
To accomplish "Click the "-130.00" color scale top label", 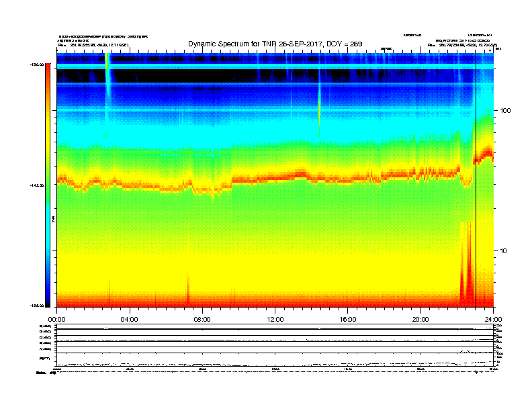I will 37,64.
